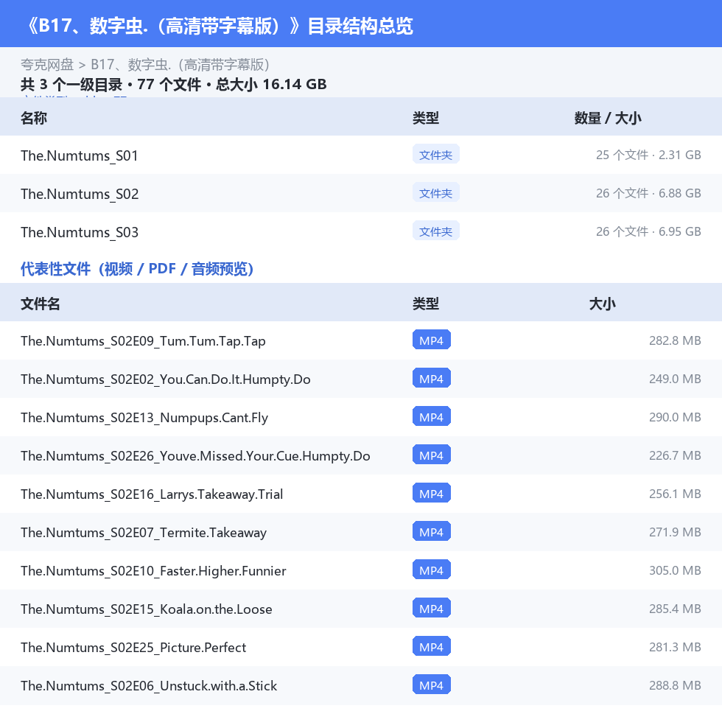722x728 pixels.
Task: Select the 26 个文件 · 6.95 GB cell
Action: pos(648,231)
